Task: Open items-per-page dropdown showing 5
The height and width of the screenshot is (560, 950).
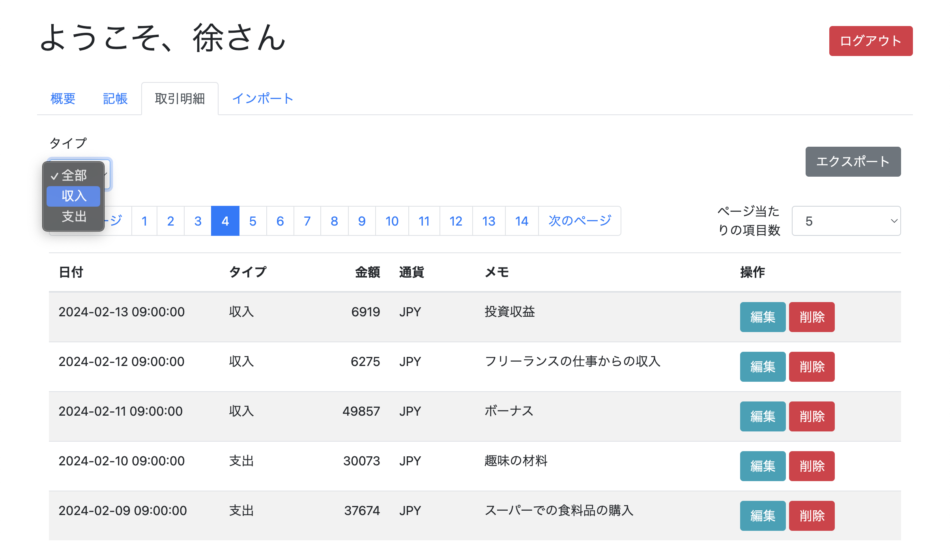Action: click(846, 221)
